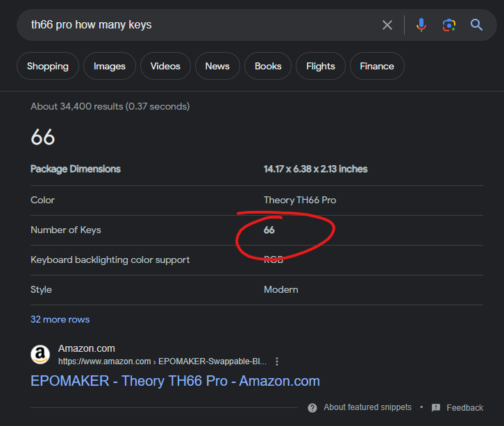
Task: Click the Feedback link
Action: [465, 408]
